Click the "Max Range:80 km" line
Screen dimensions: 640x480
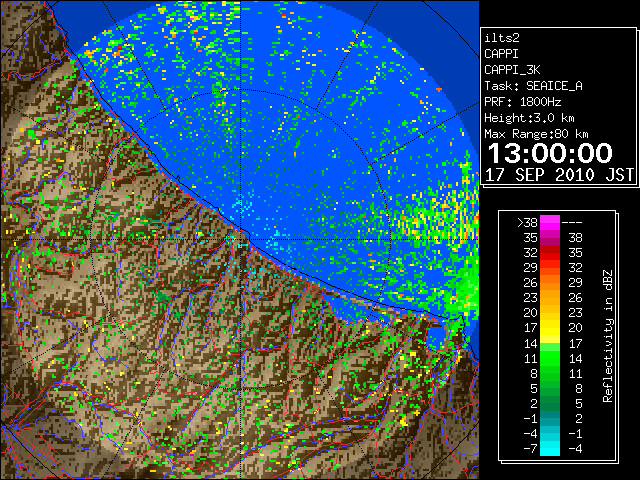point(536,134)
